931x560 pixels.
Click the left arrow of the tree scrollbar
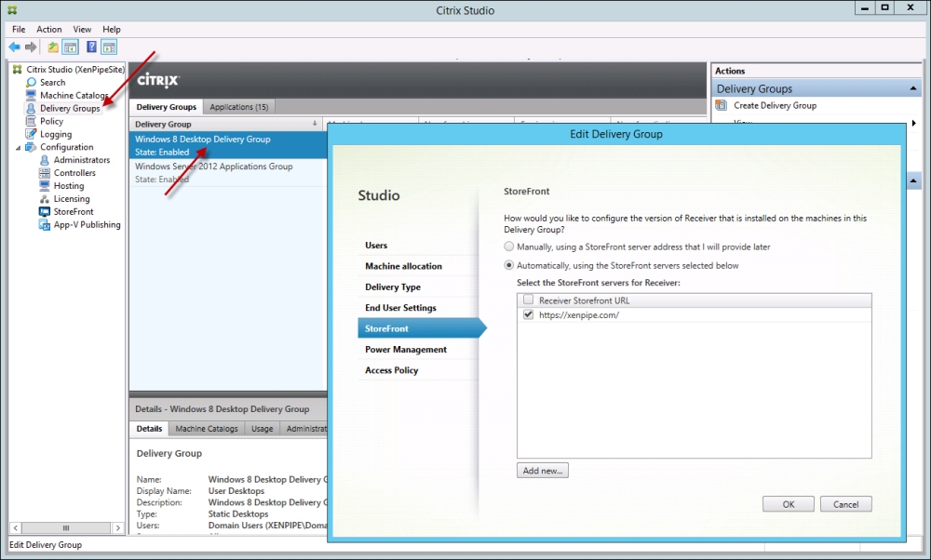coord(16,527)
